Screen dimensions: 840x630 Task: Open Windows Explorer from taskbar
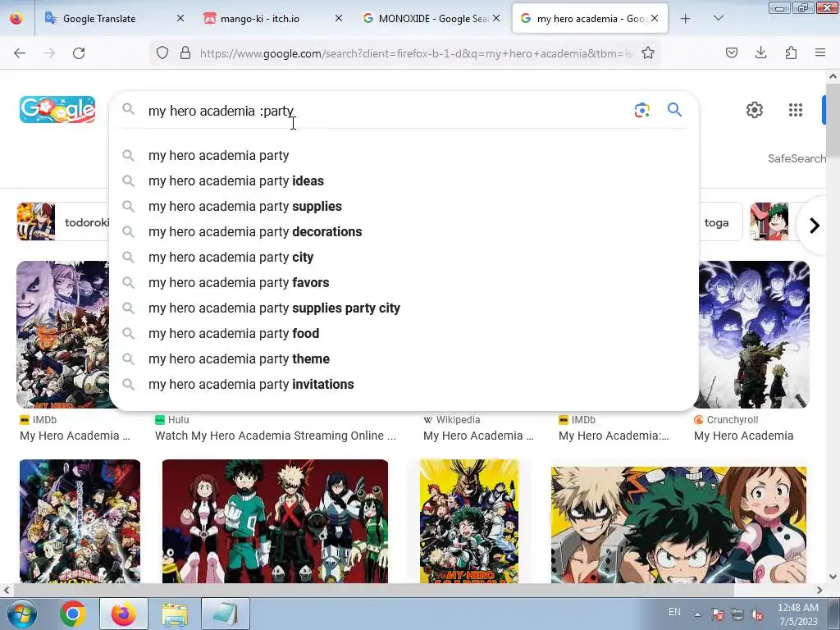175,614
